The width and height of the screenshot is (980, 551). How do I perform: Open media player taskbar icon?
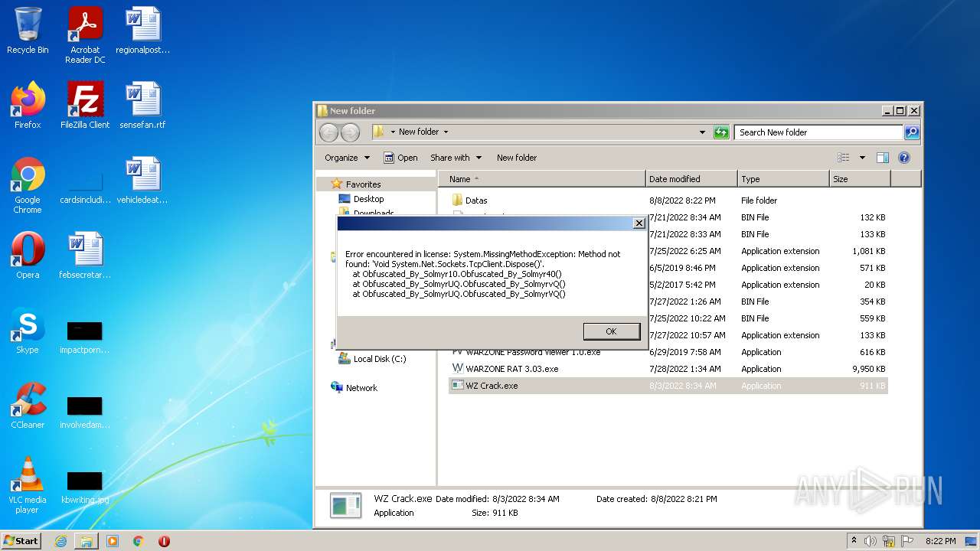pyautogui.click(x=113, y=541)
